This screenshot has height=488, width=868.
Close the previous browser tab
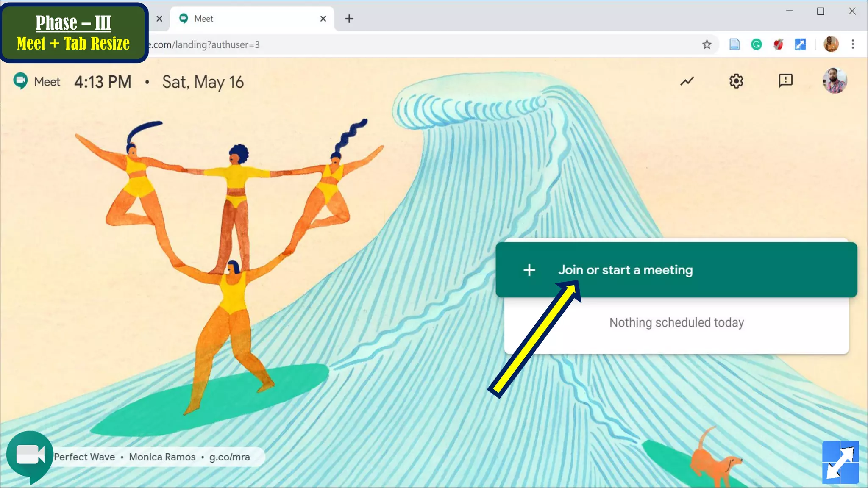pos(159,19)
